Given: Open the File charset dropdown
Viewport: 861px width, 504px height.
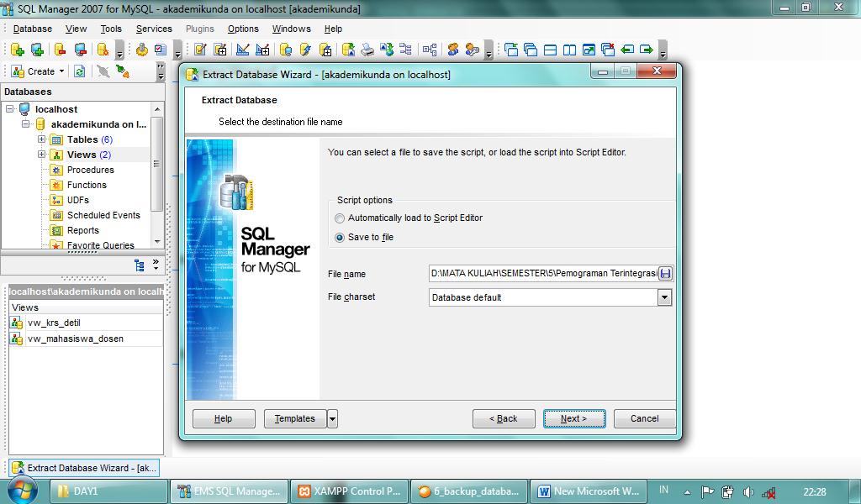Looking at the screenshot, I should tap(664, 297).
